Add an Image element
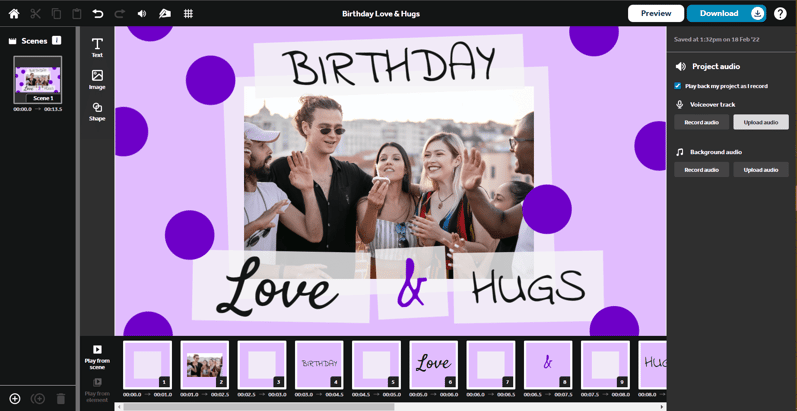Image resolution: width=797 pixels, height=411 pixels. point(97,80)
